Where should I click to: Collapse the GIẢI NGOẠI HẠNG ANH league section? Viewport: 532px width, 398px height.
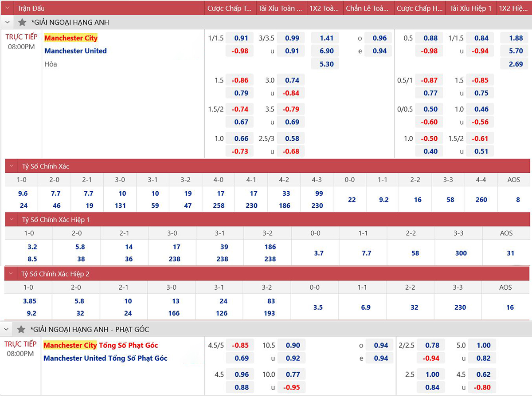pyautogui.click(x=8, y=22)
